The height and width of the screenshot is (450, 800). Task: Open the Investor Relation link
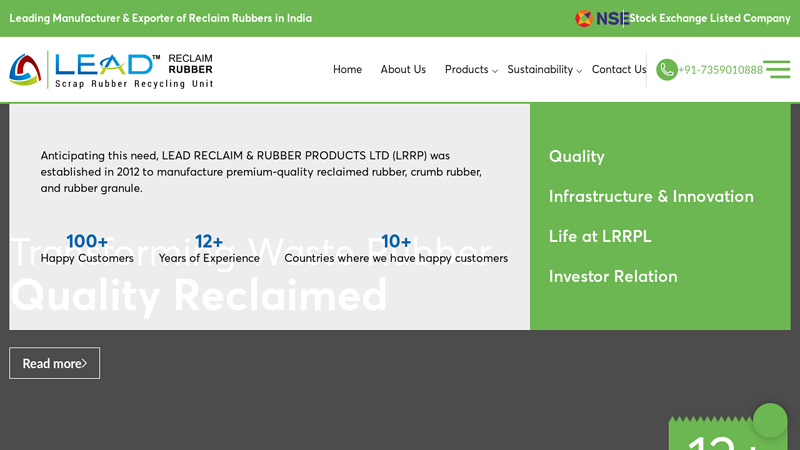coord(613,277)
